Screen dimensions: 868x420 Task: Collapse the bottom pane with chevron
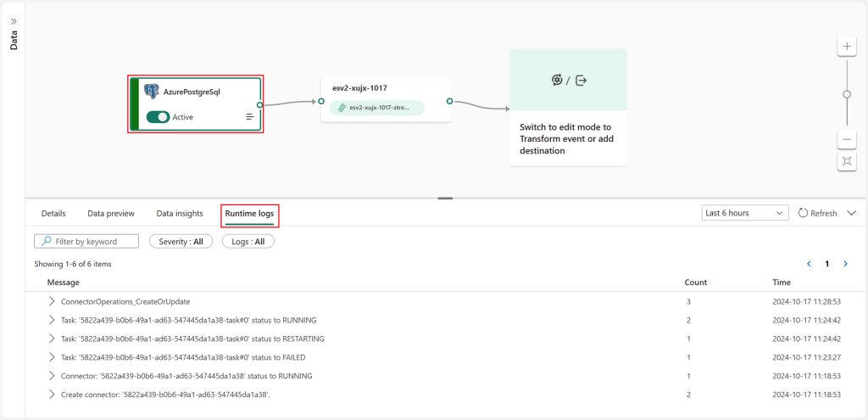(852, 213)
